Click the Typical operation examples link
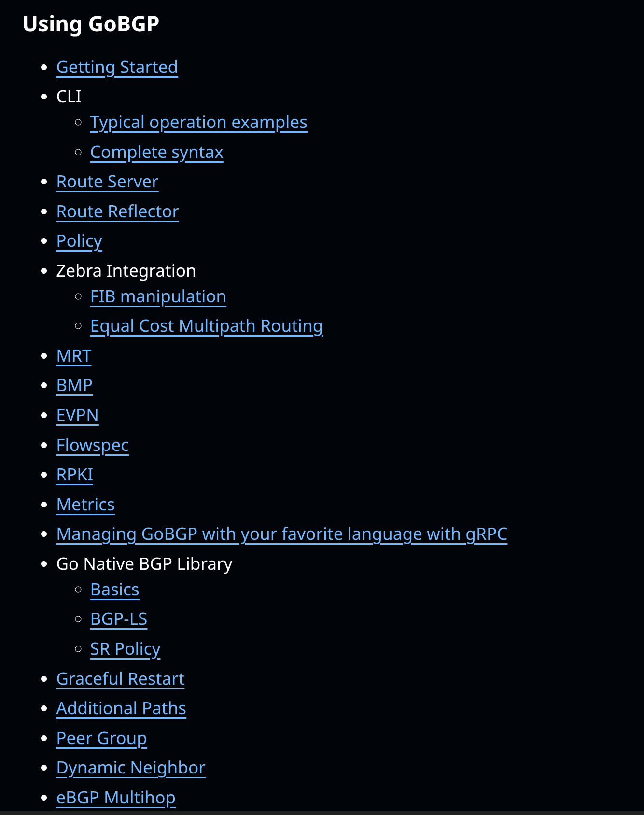Screen dimensions: 644x815 point(198,122)
